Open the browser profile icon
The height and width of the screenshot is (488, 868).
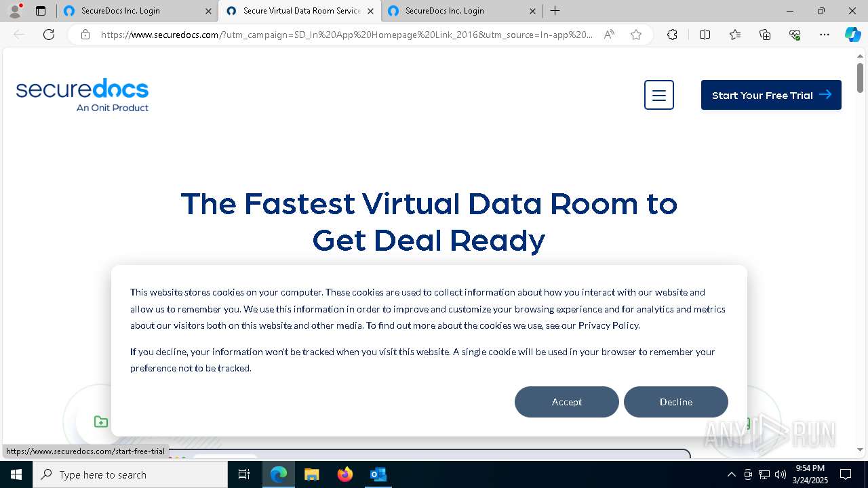point(15,11)
